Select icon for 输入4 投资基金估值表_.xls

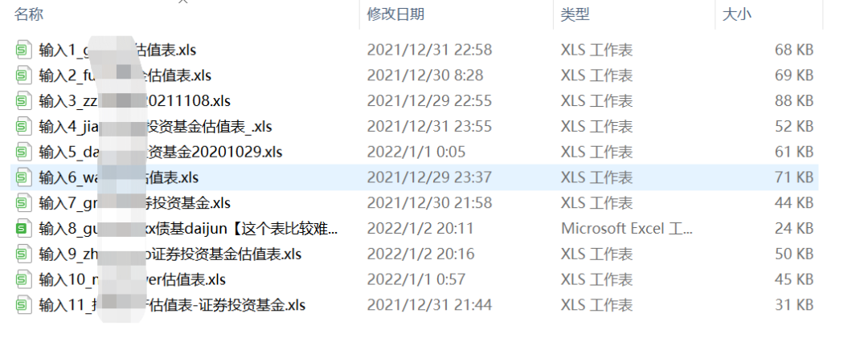point(24,127)
